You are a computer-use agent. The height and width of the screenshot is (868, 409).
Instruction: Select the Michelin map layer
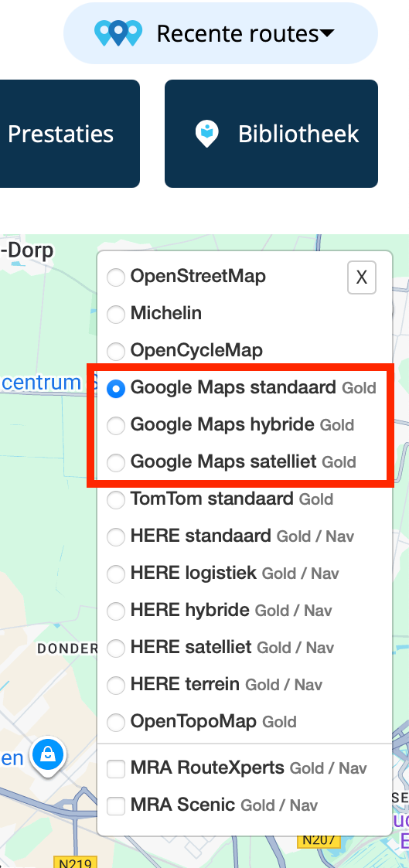[x=116, y=314]
